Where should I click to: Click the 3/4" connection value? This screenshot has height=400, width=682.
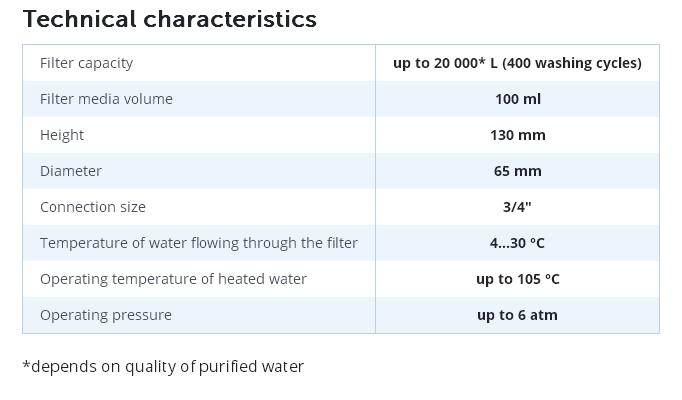click(x=517, y=207)
